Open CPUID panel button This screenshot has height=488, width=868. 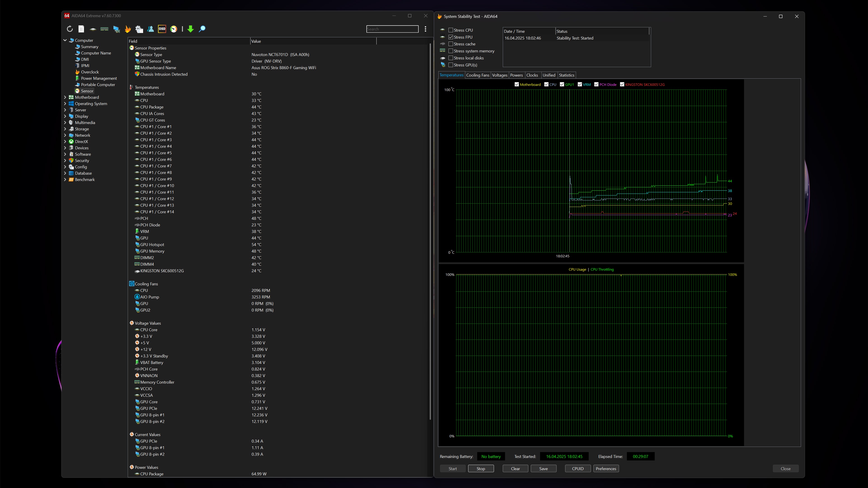578,469
